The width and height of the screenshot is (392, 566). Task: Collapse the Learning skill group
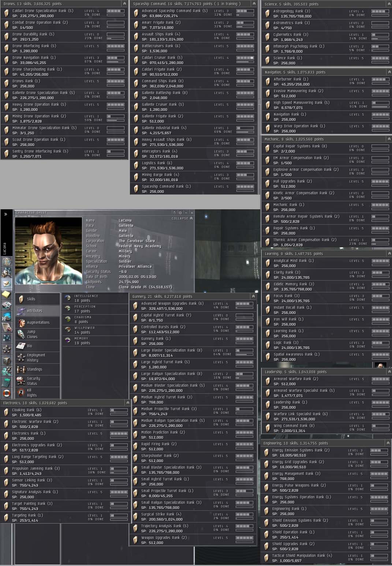pos(389,253)
